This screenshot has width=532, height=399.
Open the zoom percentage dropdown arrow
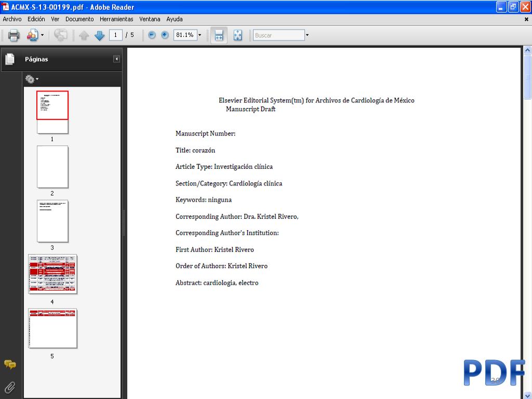(x=200, y=35)
